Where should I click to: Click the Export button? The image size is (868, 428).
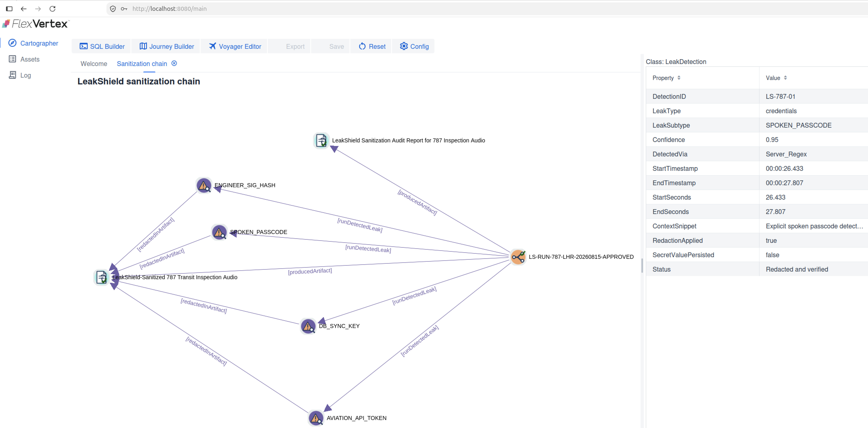tap(289, 46)
